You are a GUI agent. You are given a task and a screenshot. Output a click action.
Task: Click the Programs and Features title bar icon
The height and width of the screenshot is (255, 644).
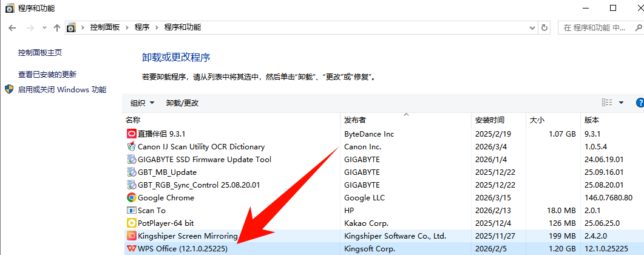[x=10, y=8]
